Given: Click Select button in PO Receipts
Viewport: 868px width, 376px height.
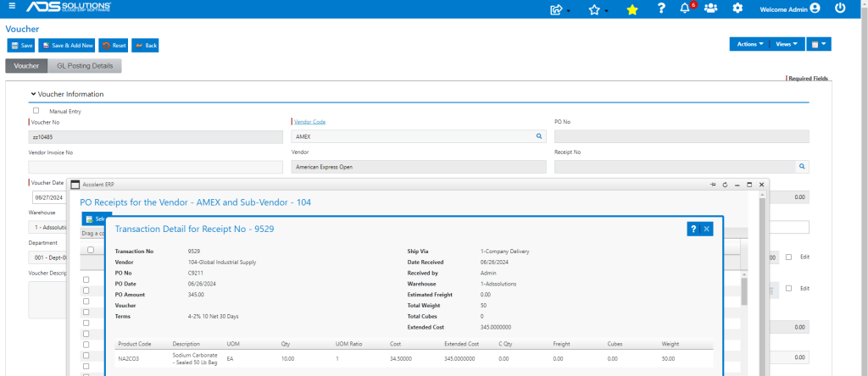Looking at the screenshot, I should pyautogui.click(x=97, y=218).
